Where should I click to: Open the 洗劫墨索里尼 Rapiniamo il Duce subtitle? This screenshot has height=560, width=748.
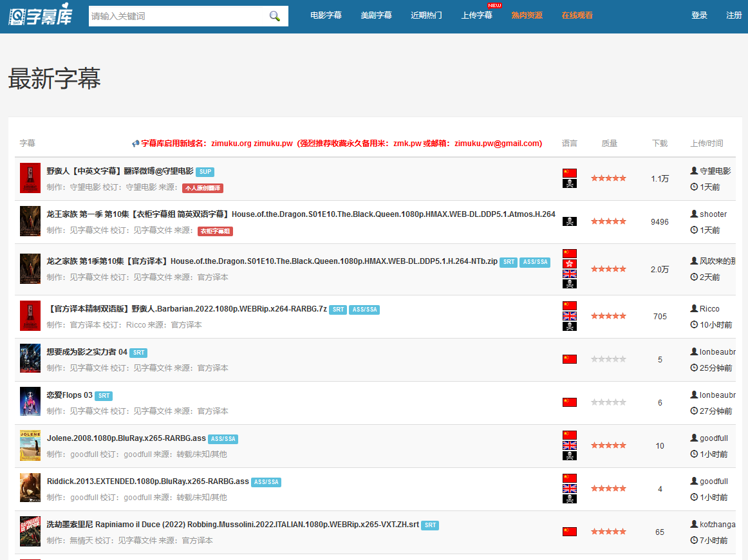click(x=233, y=524)
